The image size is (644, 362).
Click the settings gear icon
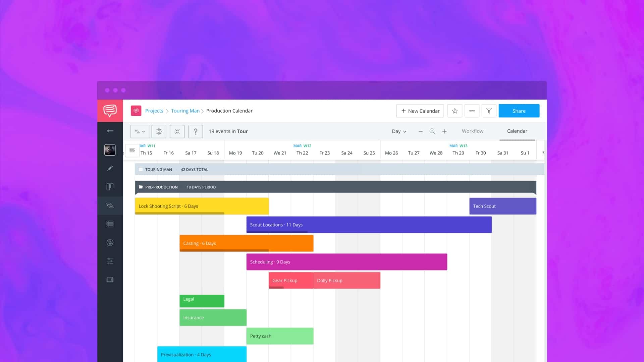tap(158, 131)
